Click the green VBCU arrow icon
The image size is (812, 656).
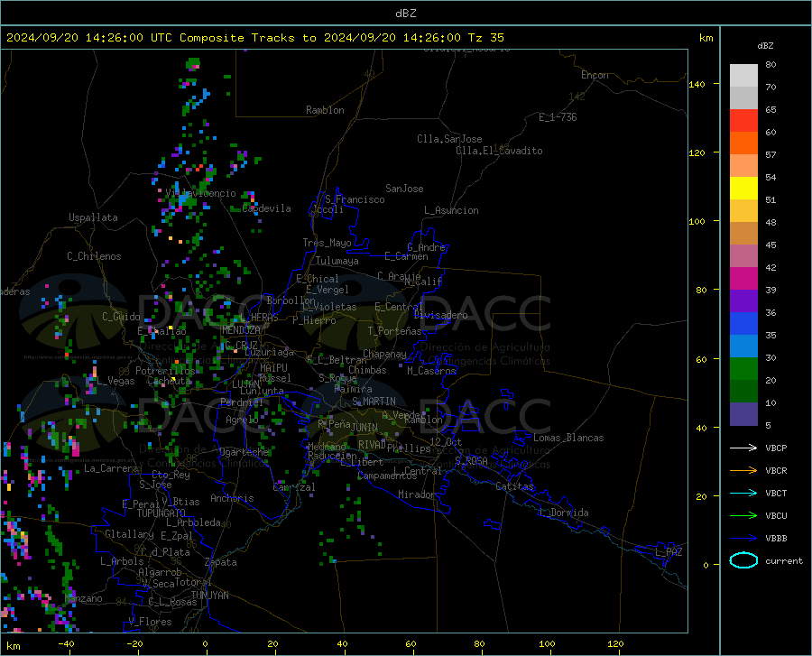(x=743, y=516)
